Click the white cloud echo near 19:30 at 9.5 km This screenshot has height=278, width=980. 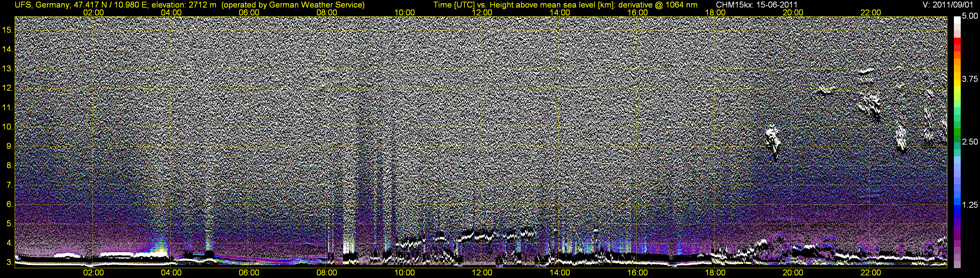[773, 141]
